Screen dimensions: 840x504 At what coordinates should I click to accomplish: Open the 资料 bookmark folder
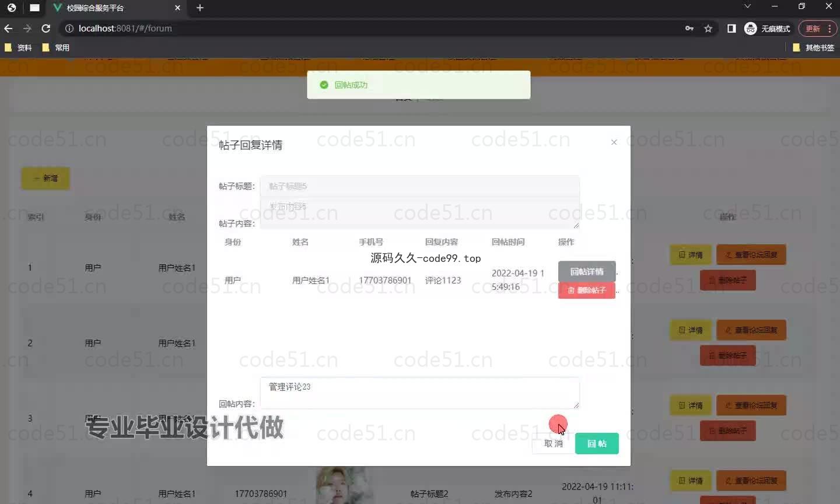(x=18, y=48)
